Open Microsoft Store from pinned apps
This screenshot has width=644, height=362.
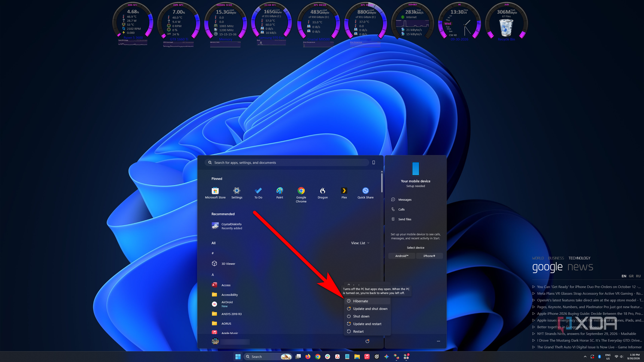[x=215, y=193]
